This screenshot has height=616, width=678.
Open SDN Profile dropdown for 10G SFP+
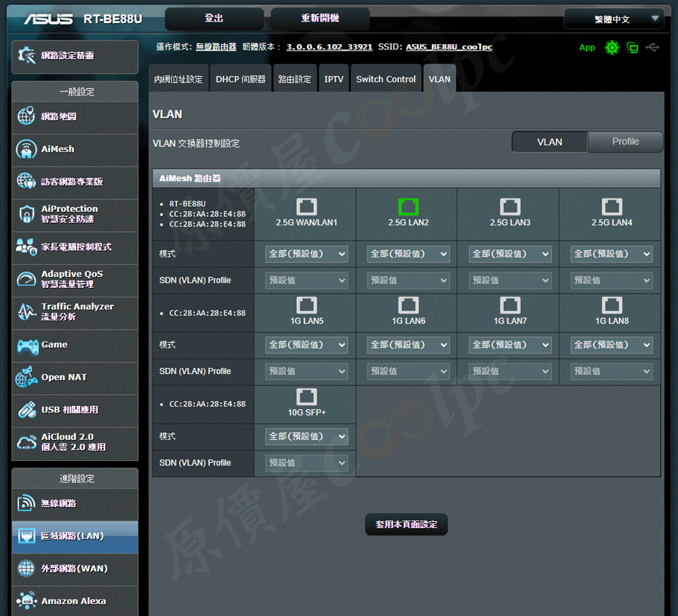(306, 463)
